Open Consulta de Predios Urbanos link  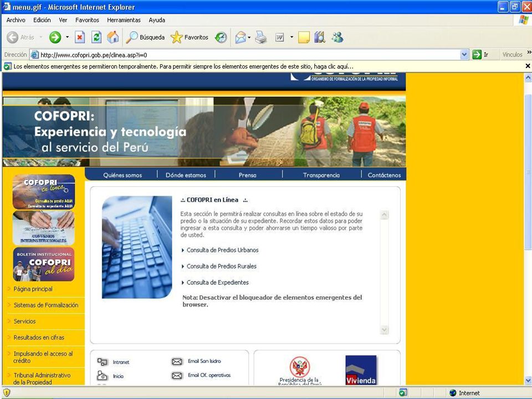[223, 250]
